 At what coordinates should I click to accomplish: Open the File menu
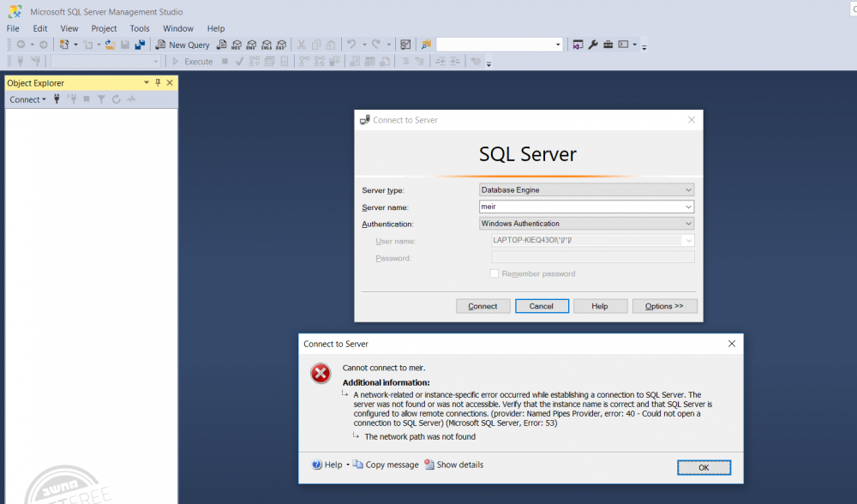[13, 28]
